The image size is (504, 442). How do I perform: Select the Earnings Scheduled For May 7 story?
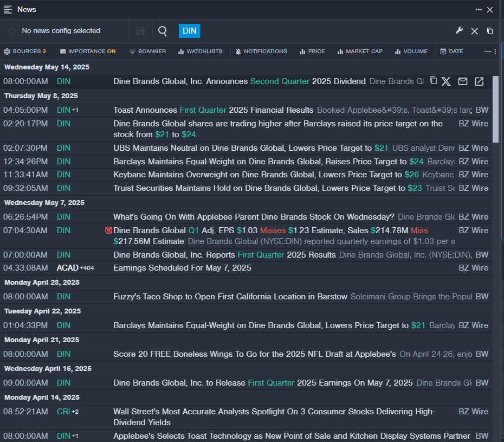pos(182,268)
